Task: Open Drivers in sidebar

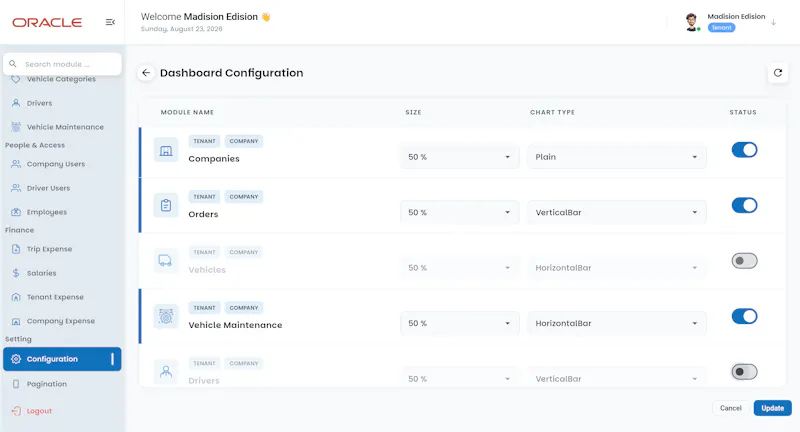Action: click(x=62, y=103)
